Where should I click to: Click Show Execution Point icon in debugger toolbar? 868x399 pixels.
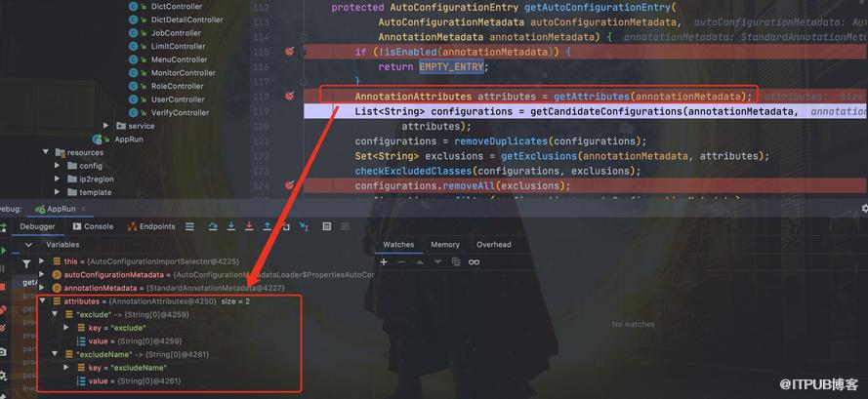(x=189, y=226)
